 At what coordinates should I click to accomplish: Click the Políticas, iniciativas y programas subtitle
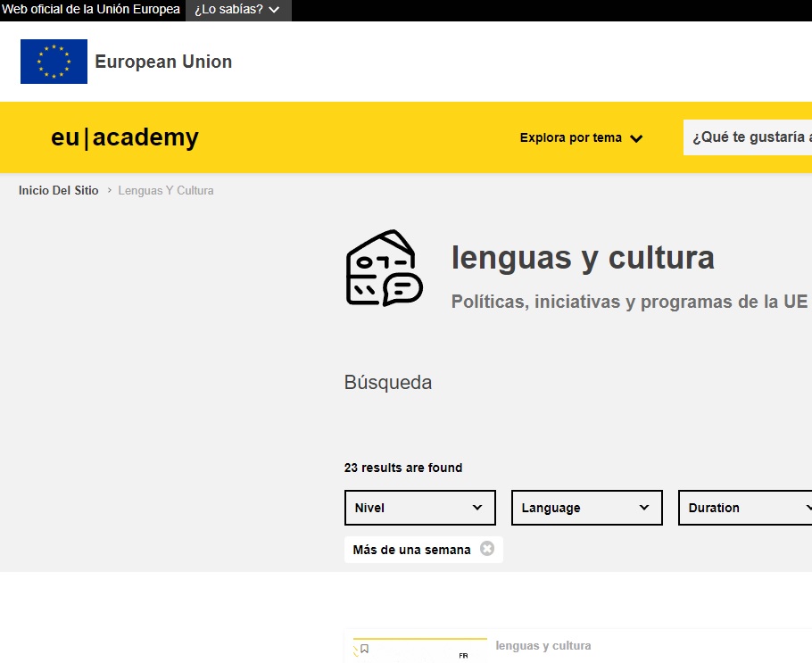629,302
